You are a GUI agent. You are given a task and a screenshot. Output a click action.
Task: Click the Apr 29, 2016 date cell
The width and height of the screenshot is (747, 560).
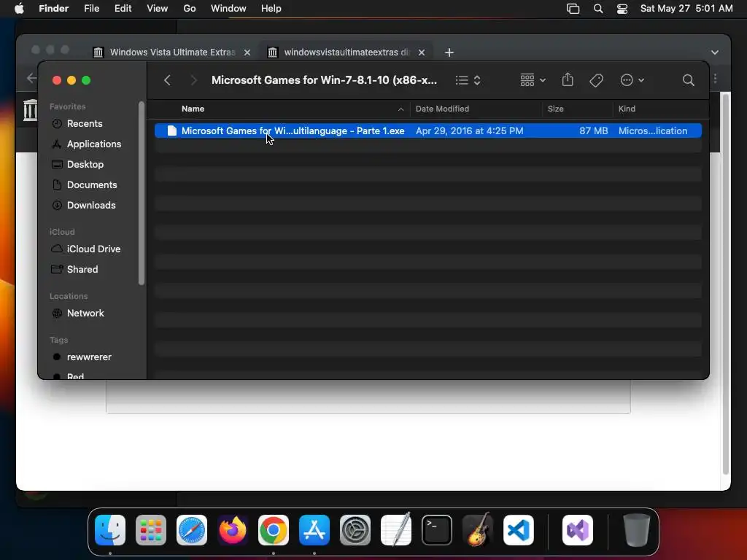click(x=469, y=131)
